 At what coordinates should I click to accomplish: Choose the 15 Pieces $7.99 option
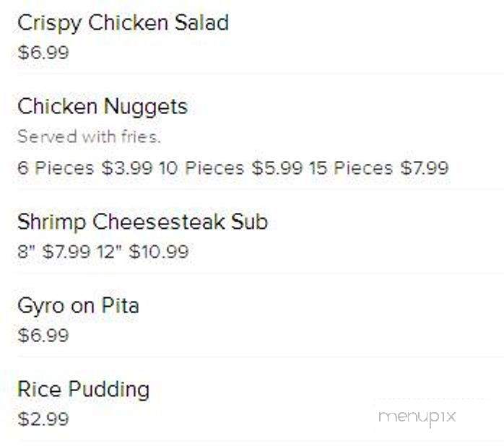click(378, 167)
